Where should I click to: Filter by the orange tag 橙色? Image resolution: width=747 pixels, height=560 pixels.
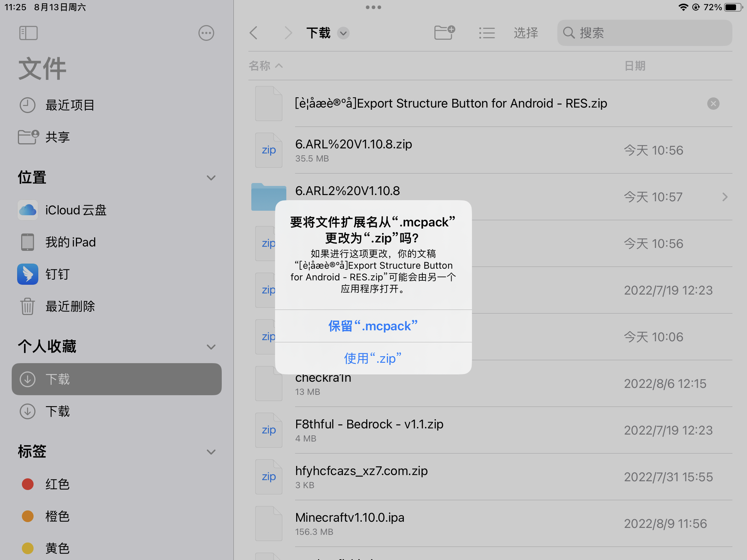click(117, 516)
